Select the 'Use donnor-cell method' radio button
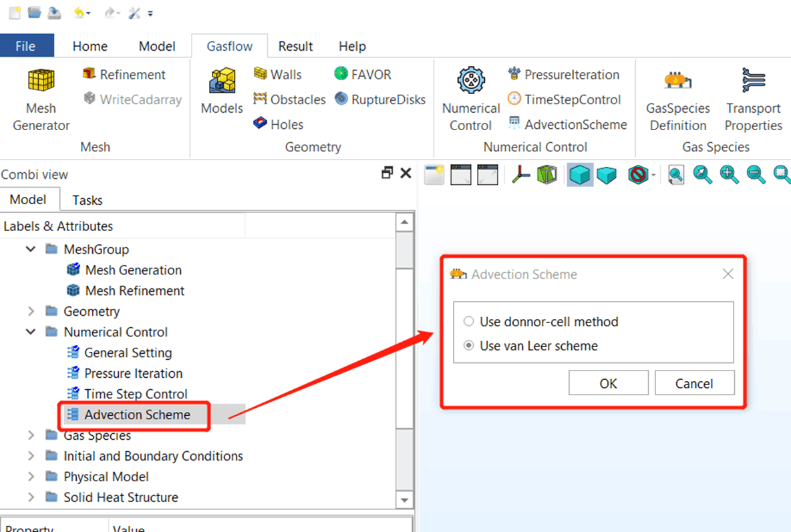This screenshot has width=791, height=532. click(x=468, y=321)
